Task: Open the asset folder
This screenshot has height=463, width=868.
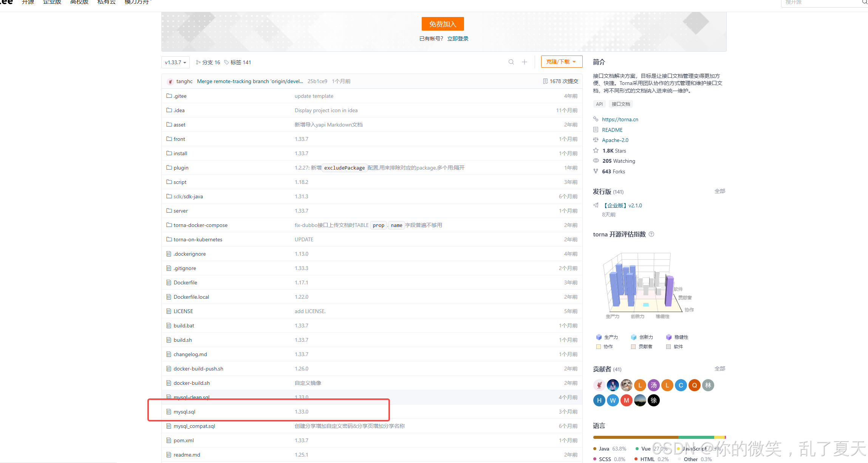Action: click(x=179, y=125)
